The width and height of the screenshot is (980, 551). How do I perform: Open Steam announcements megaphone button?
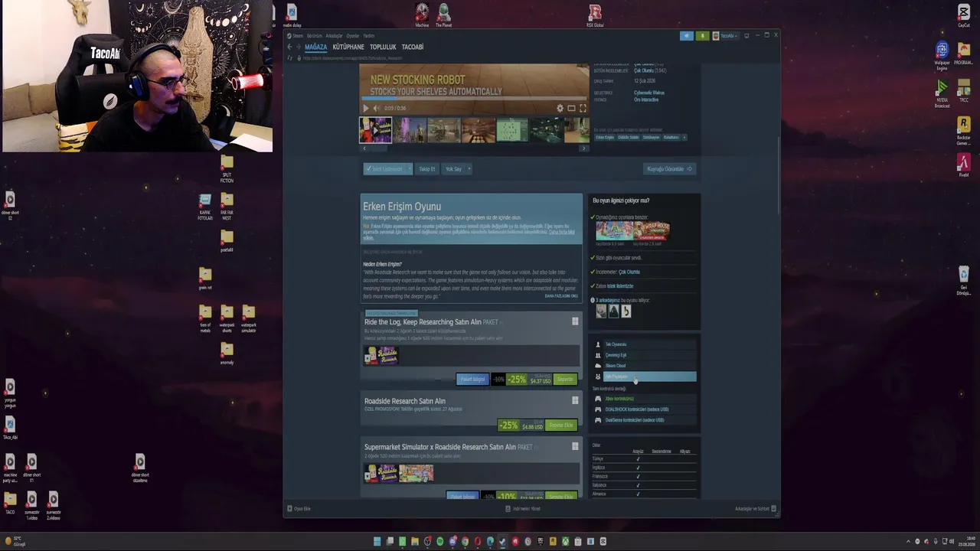(687, 36)
